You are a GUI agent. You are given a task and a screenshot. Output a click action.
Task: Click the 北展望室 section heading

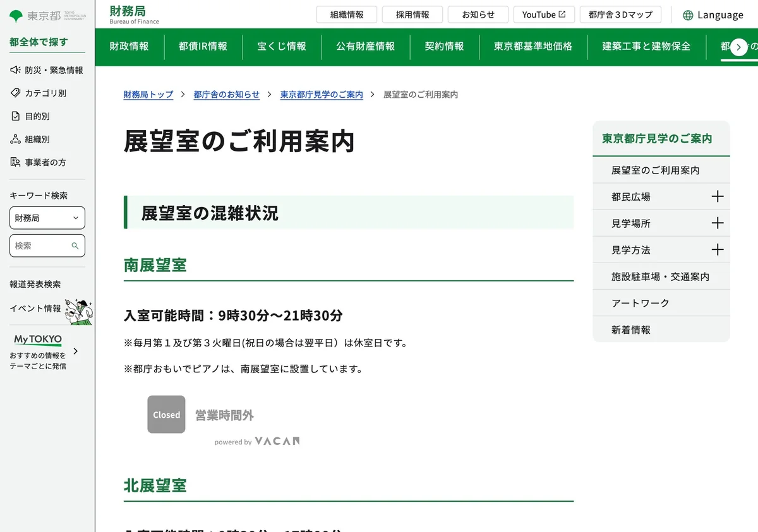(x=155, y=486)
